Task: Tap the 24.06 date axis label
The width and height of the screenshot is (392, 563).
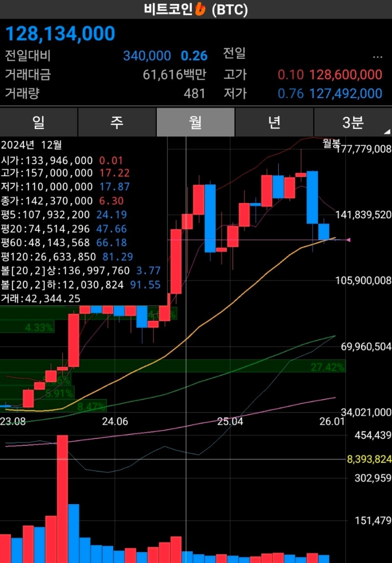Action: coord(115,422)
